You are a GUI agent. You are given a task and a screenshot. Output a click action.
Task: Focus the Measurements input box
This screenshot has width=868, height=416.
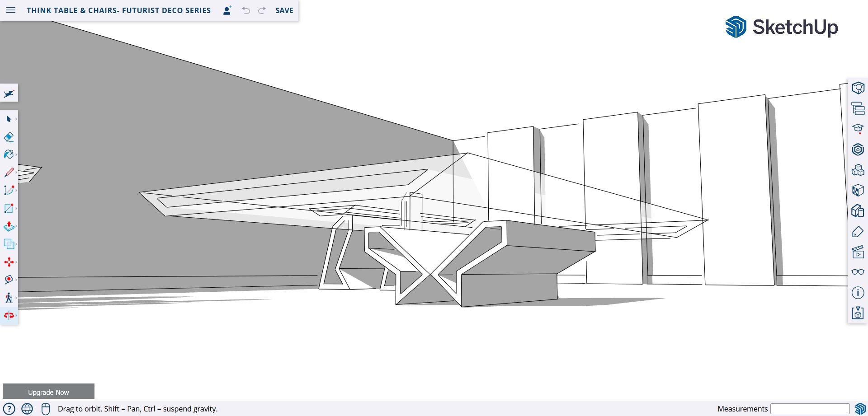[810, 409]
